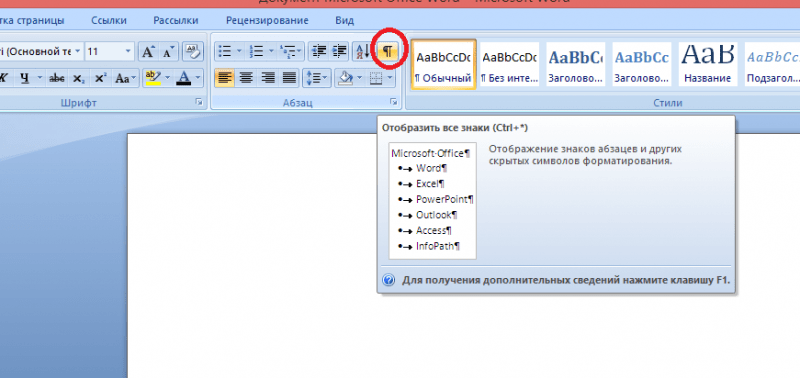Clear formatting with the eraser icon
Viewport: 800px width, 378px height.
192,52
